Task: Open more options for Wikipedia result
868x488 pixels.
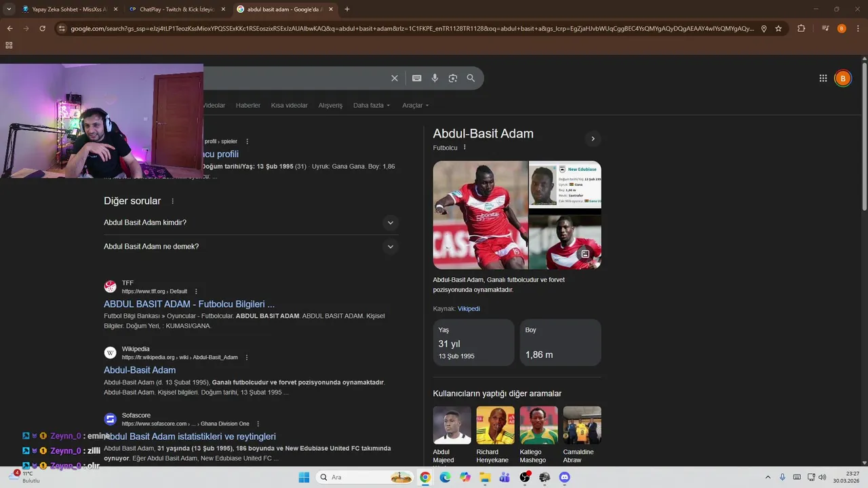Action: (x=247, y=357)
